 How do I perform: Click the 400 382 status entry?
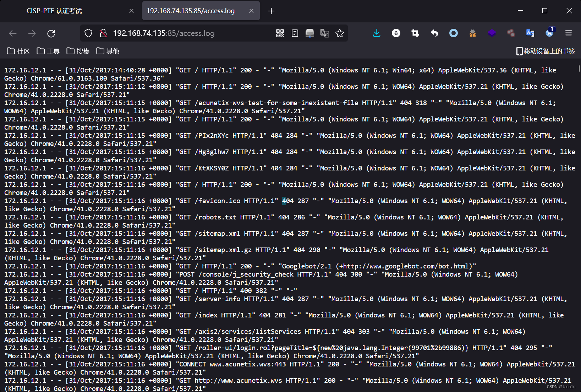pos(253,291)
